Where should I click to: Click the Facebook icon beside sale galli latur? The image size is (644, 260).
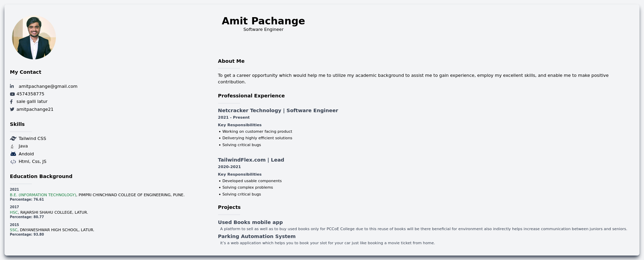click(11, 102)
